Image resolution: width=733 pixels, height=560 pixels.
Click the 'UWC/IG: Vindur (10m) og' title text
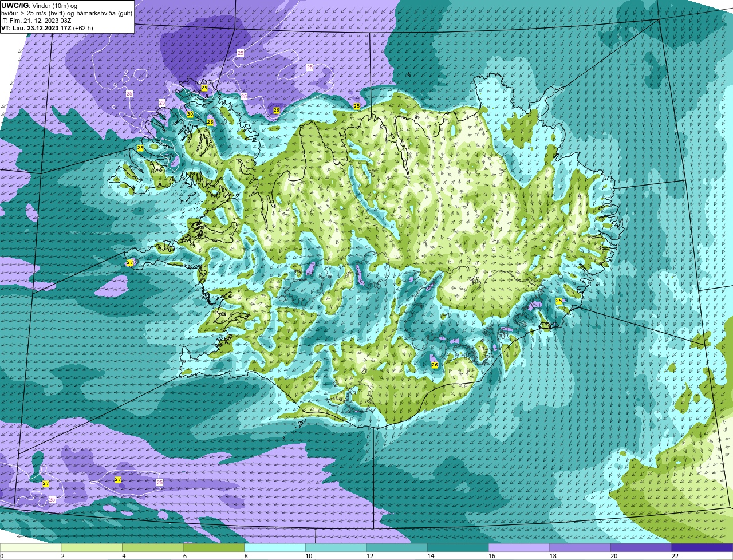(x=39, y=5)
